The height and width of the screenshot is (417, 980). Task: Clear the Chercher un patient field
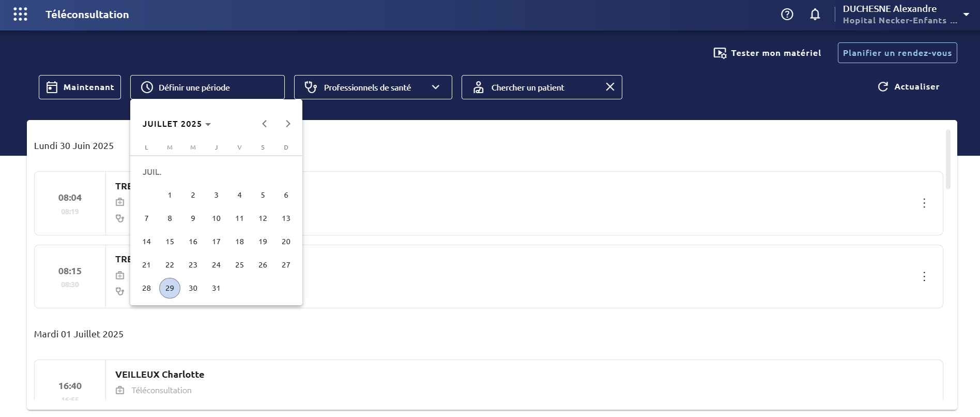pyautogui.click(x=610, y=87)
